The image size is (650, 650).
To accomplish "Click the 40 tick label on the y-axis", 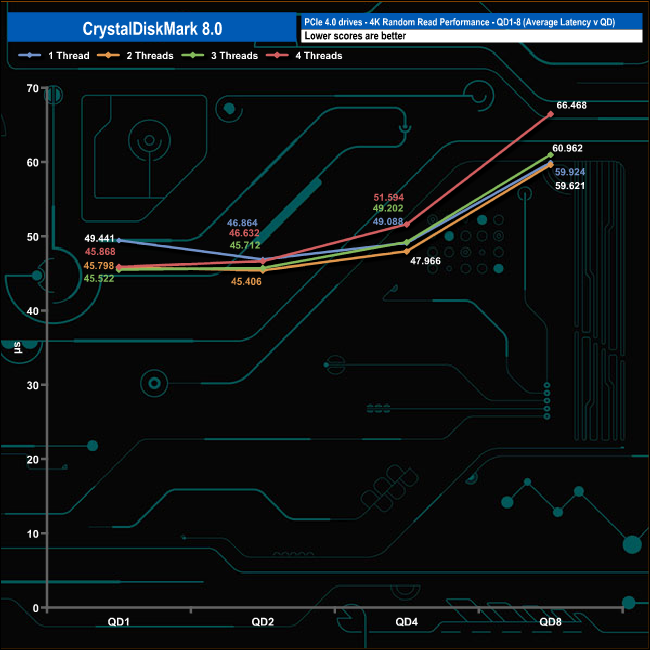I will 32,311.
